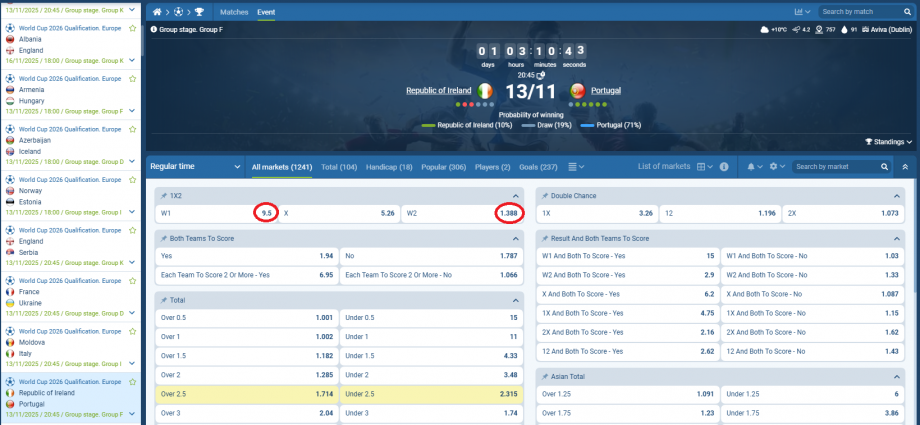Expand the Albania vs England sidebar chevron

click(133, 60)
